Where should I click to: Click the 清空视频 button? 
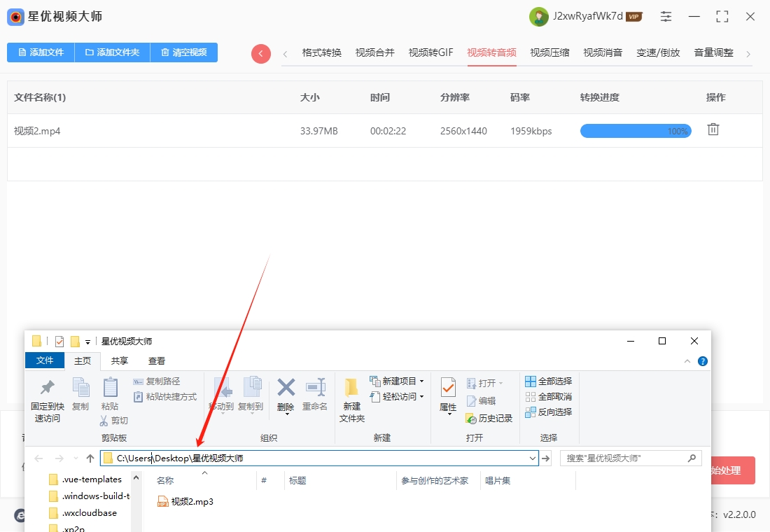183,52
